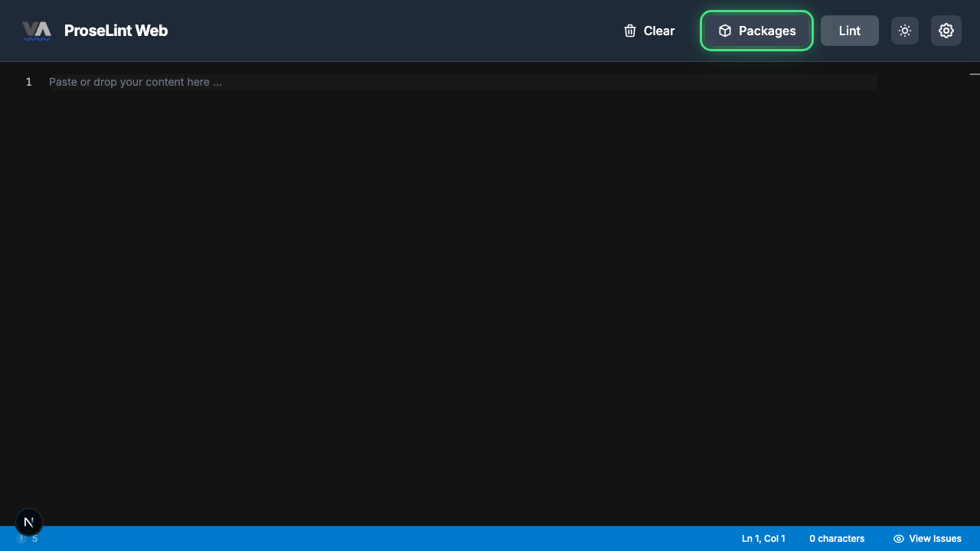Screen dimensions: 980x551
Task: Click the package cube icon on Packages button
Action: 725,31
